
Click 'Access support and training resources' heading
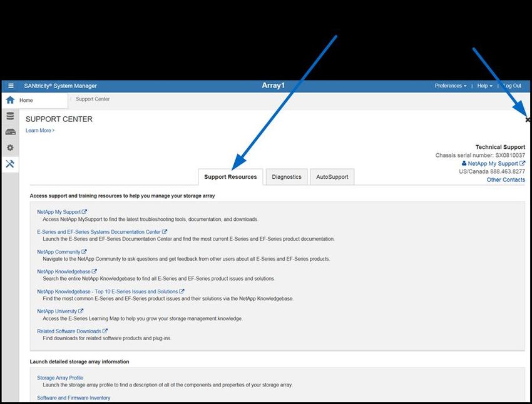[x=122, y=196]
